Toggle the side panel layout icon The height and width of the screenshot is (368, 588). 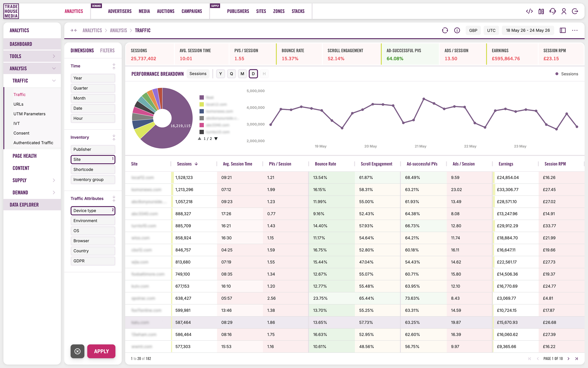pyautogui.click(x=563, y=30)
